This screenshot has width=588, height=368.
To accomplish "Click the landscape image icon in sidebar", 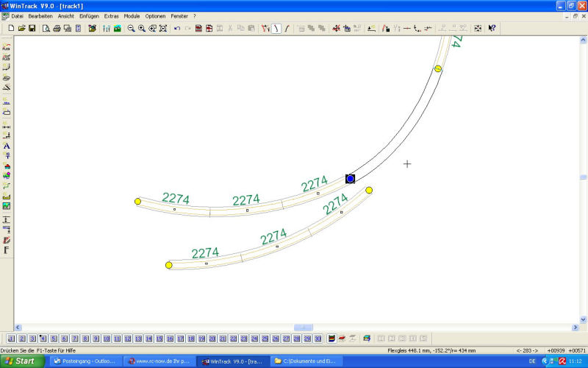I will [x=7, y=206].
